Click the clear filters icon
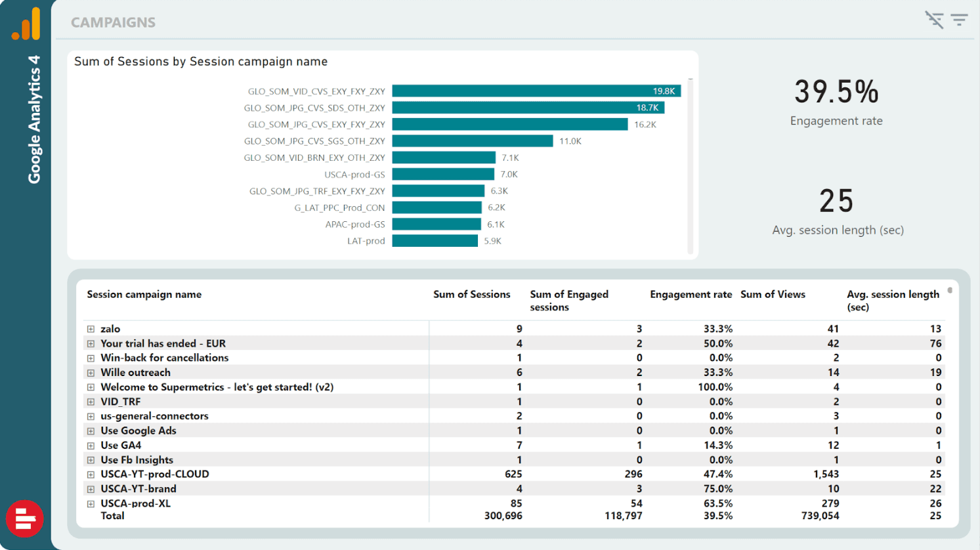Screen dimensions: 980x550 934,20
